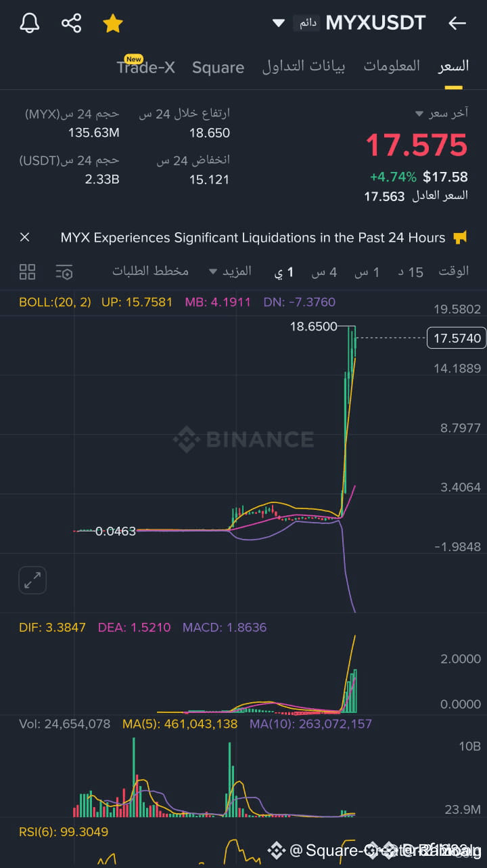
Task: Select the 4 س timeframe
Action: pyautogui.click(x=324, y=272)
